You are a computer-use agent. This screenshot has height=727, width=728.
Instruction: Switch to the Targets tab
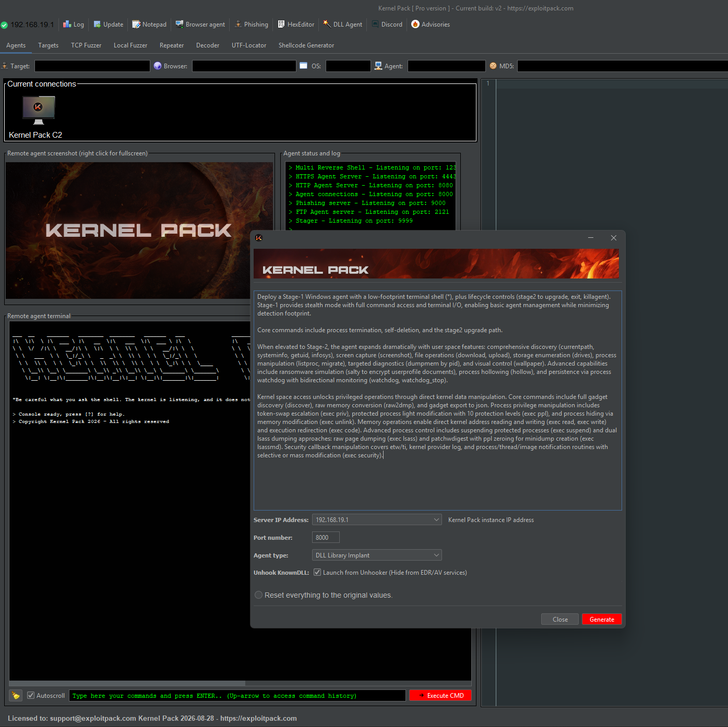pos(49,45)
